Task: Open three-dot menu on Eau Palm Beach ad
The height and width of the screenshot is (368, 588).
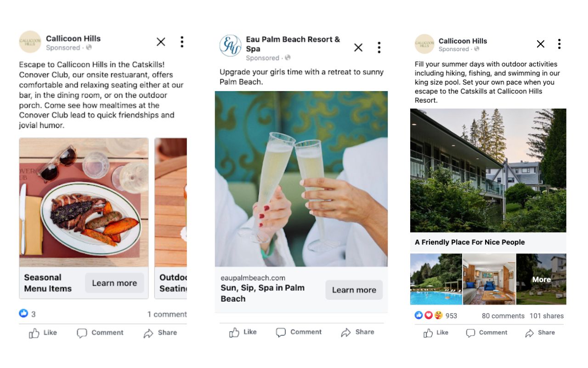Action: tap(379, 47)
